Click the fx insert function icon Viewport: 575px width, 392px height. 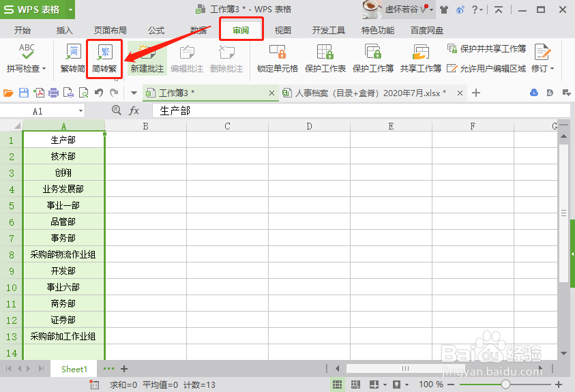point(134,110)
